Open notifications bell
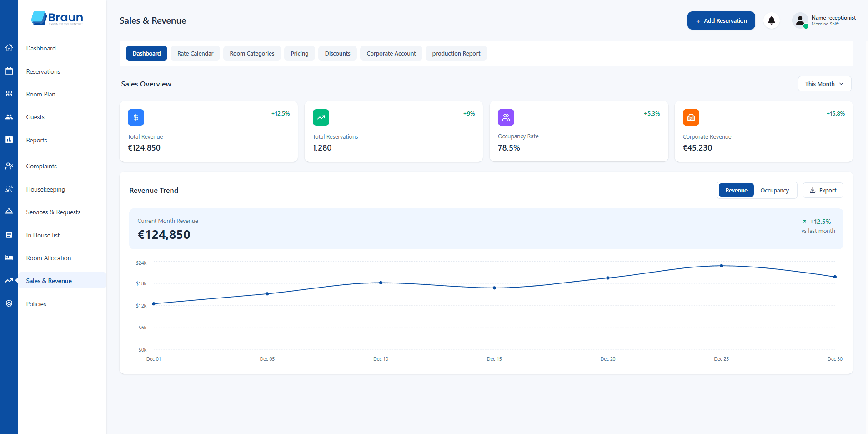 point(772,20)
